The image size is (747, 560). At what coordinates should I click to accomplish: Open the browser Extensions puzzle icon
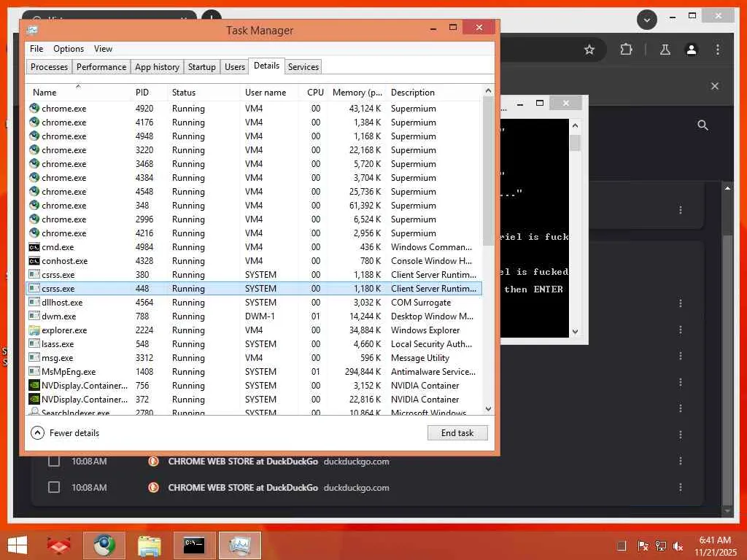tap(626, 50)
